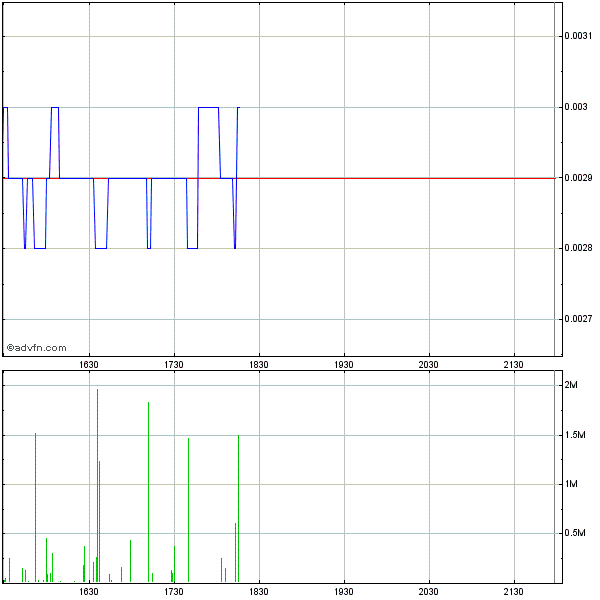The height and width of the screenshot is (600, 600).
Task: Click the 0.5M volume axis label
Action: pos(575,533)
